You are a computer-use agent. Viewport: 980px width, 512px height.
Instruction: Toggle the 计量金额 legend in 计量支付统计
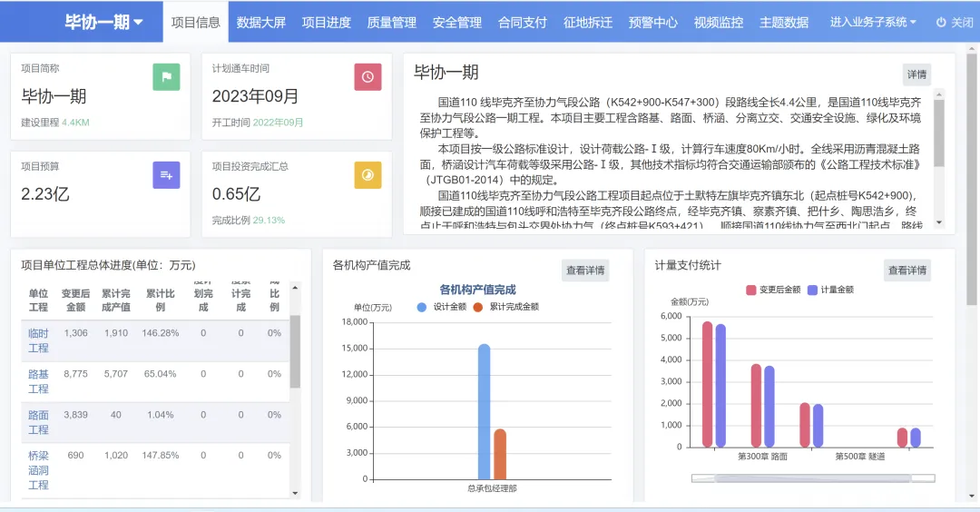830,290
